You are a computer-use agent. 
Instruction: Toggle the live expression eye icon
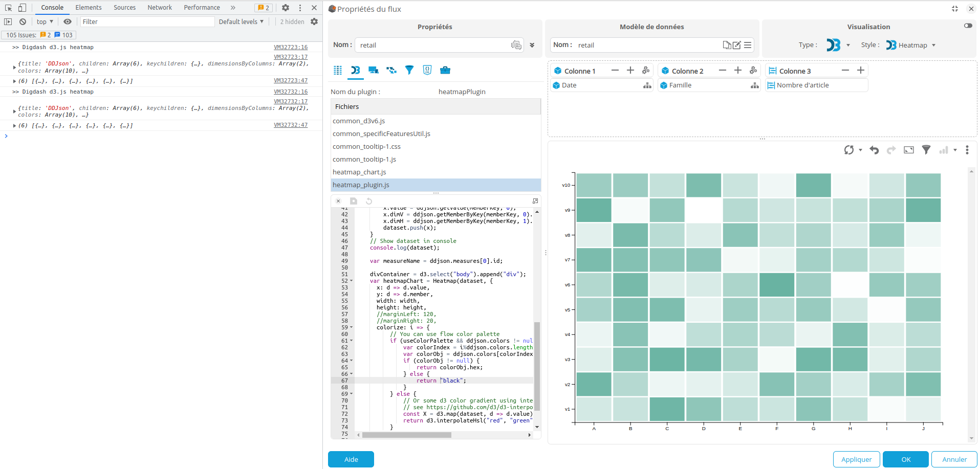click(x=68, y=21)
